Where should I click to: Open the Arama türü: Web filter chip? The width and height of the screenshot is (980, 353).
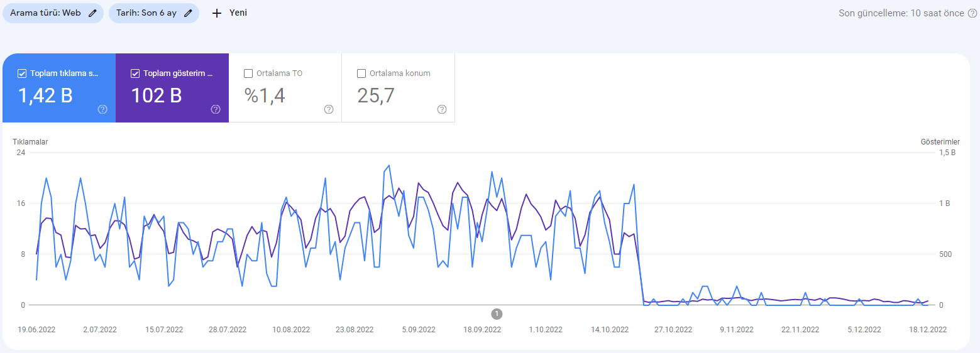click(53, 13)
